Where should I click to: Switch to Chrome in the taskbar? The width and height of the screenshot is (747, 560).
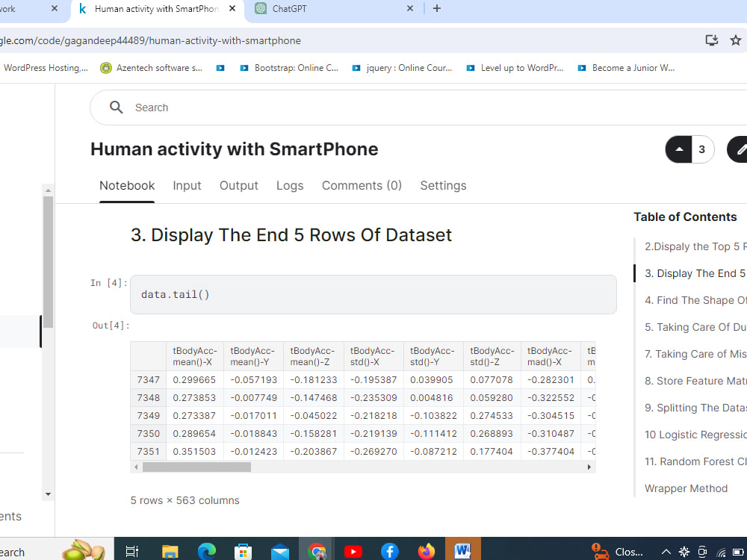click(x=317, y=552)
